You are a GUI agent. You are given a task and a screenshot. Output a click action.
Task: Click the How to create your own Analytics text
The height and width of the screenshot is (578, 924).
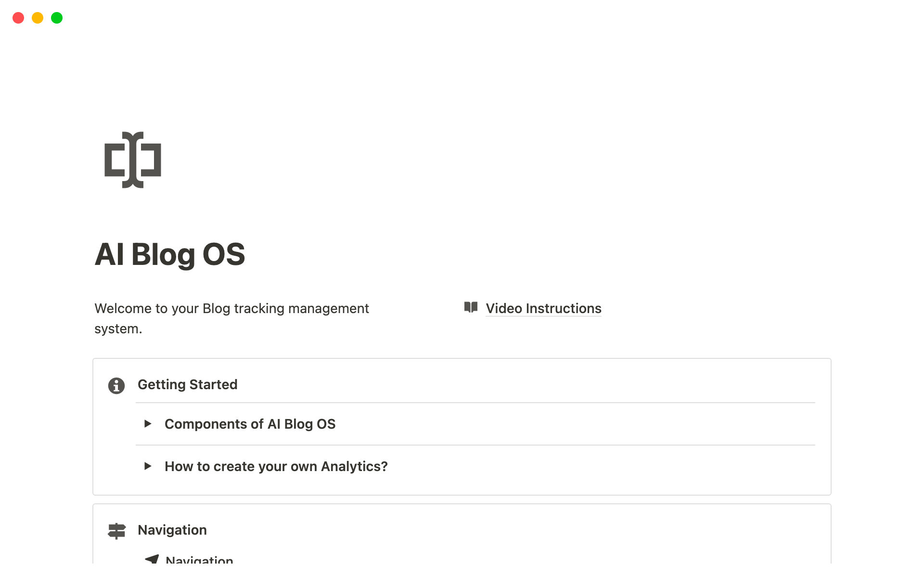click(276, 466)
